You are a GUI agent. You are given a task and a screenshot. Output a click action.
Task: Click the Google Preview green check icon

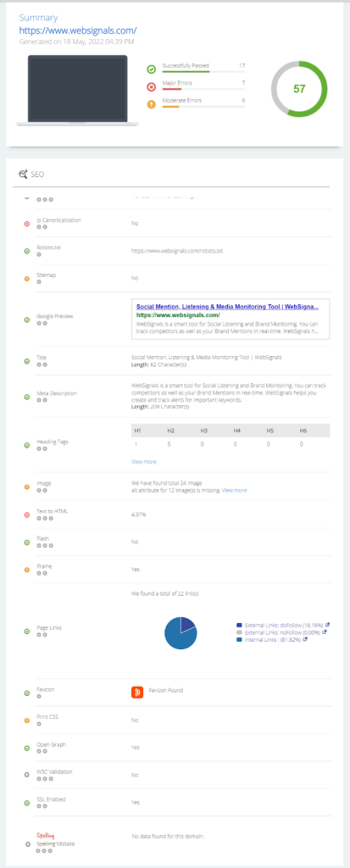(26, 320)
